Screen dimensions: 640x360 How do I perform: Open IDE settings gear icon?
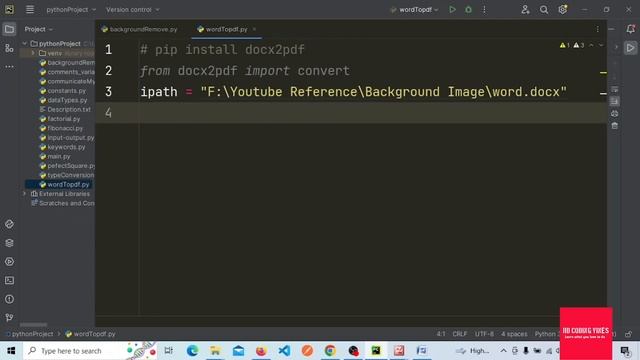(x=562, y=9)
